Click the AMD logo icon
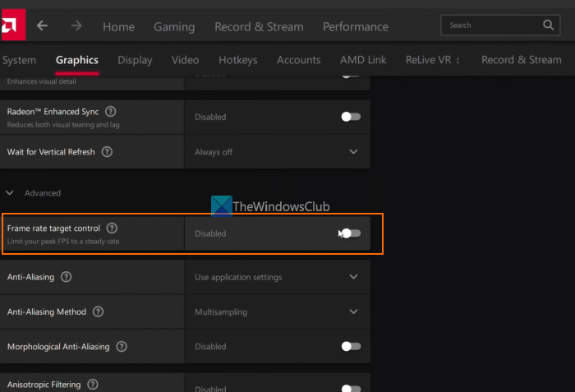 [x=13, y=25]
